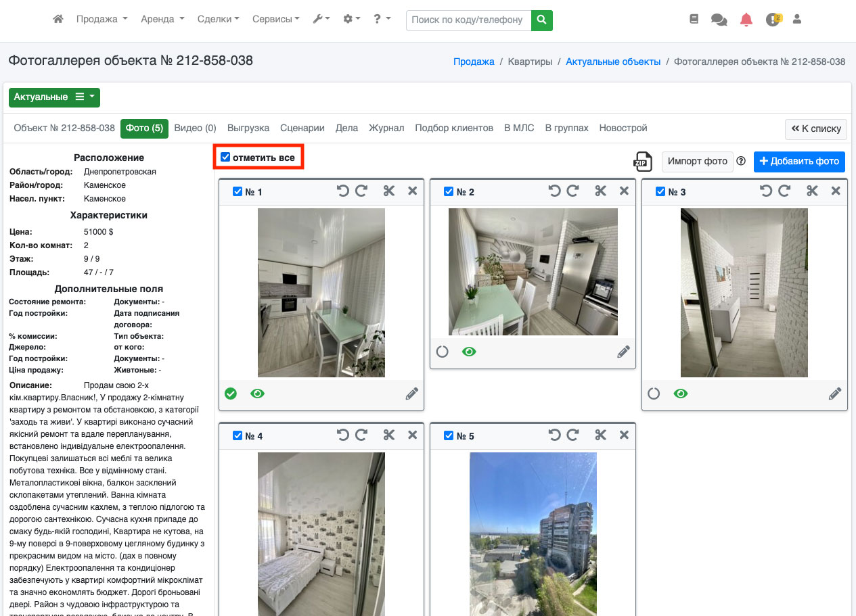Toggle visibility eye on photo № 1
The height and width of the screenshot is (616, 856).
coord(257,394)
